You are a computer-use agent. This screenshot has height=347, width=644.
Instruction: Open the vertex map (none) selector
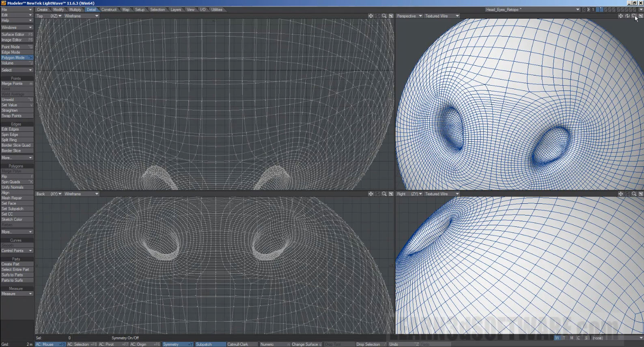point(617,338)
